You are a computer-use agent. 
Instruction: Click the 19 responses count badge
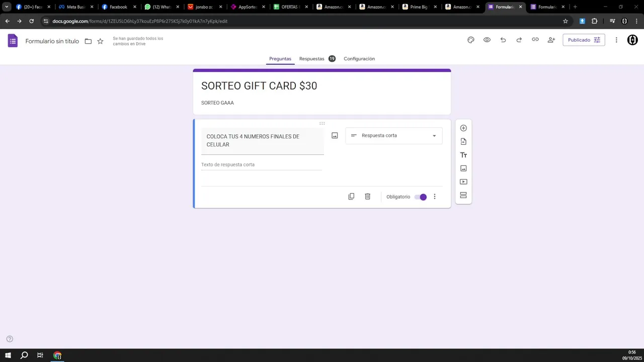click(x=332, y=59)
